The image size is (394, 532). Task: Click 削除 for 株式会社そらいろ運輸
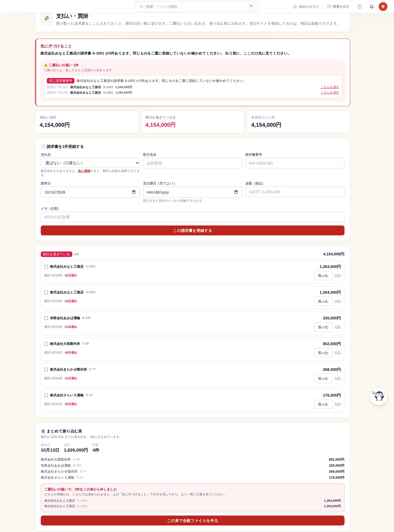coord(338,404)
